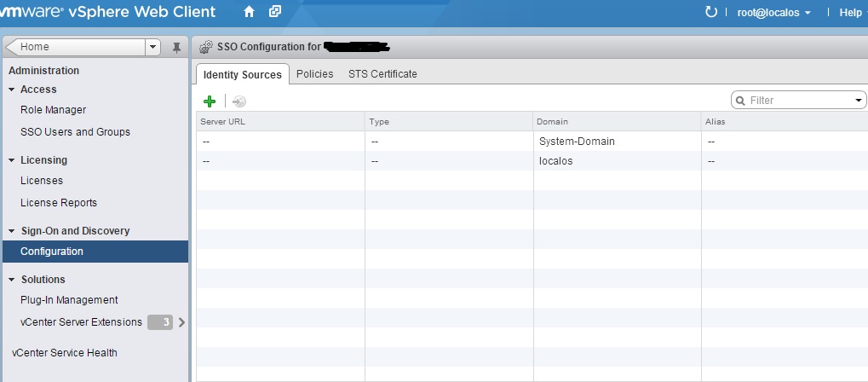Viewport: 868px width, 382px height.
Task: Open the root@localos user menu
Action: [773, 13]
